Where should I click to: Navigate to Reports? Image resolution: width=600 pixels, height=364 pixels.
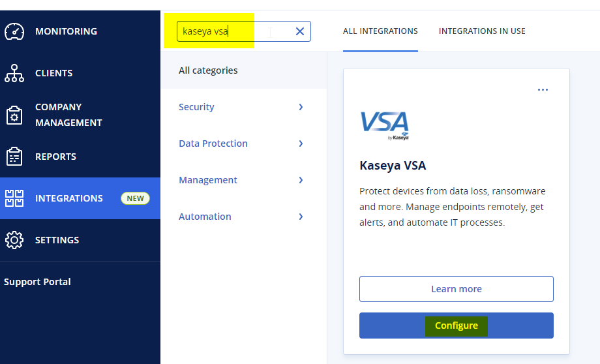(x=56, y=157)
